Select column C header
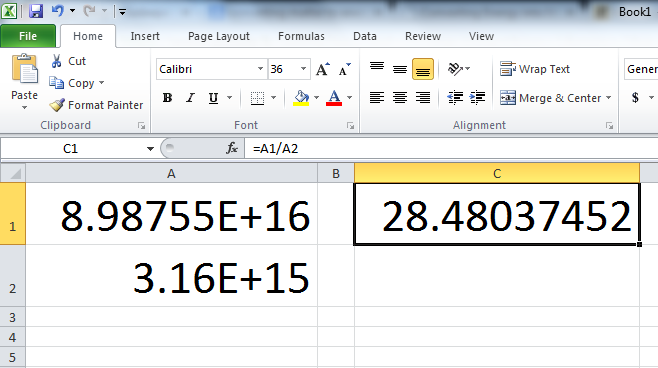 click(x=497, y=173)
